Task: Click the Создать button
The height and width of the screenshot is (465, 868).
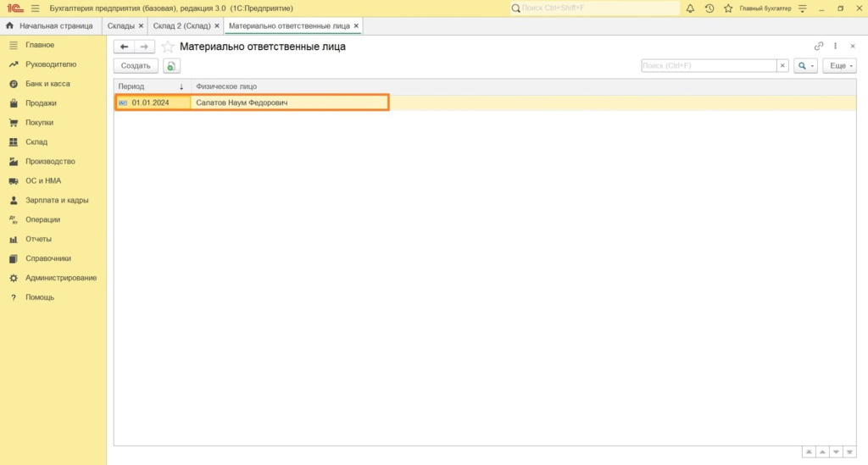Action: pos(136,65)
